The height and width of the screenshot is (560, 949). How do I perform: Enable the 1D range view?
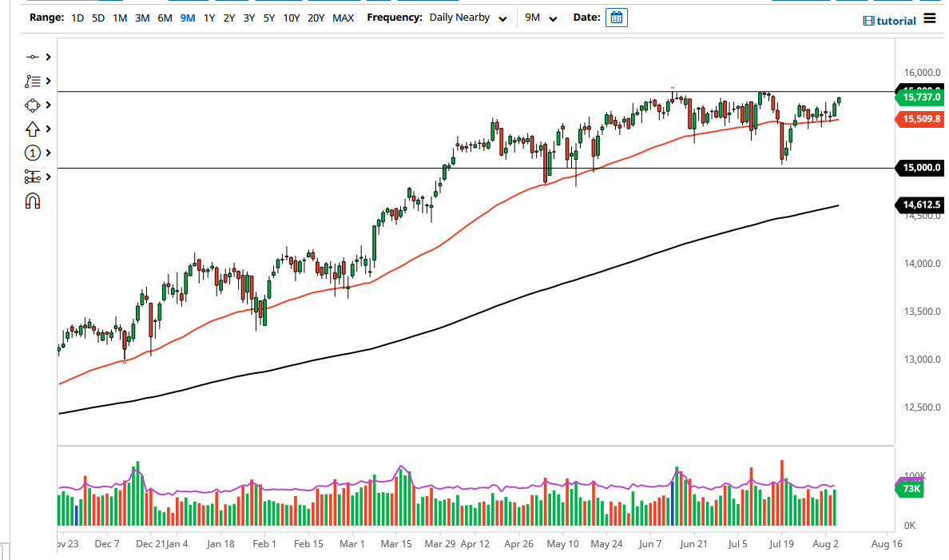point(77,17)
